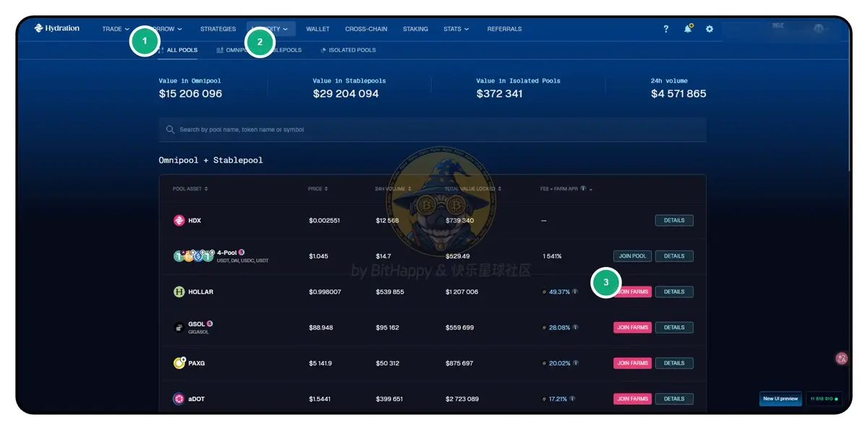Open DETAILS for HDX pool
This screenshot has width=868, height=430.
pos(674,220)
